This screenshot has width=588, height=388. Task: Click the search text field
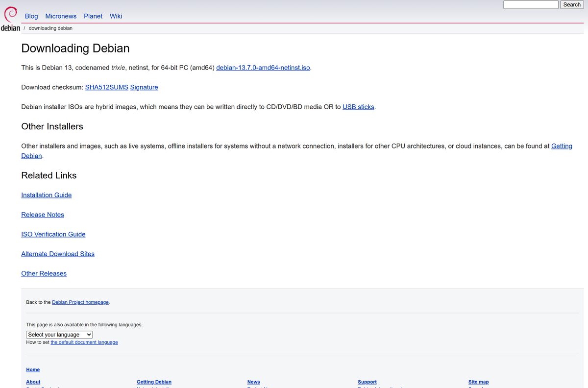pos(531,4)
